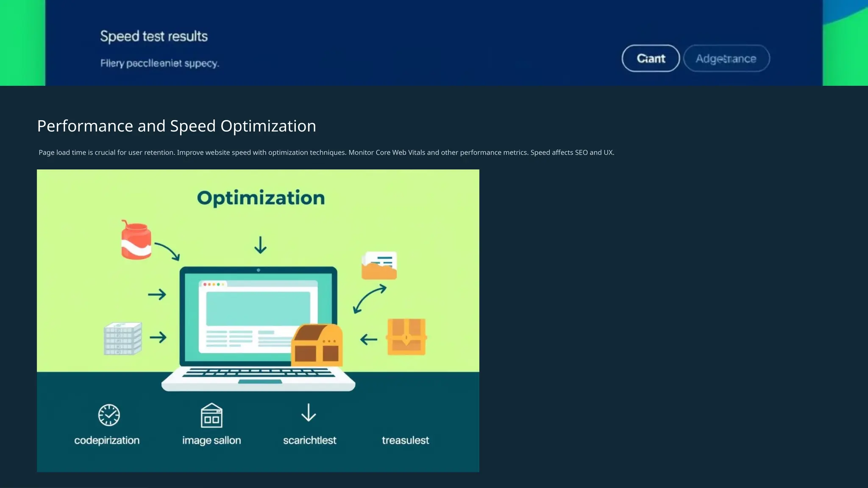
Task: Click the Ciant button
Action: (651, 58)
